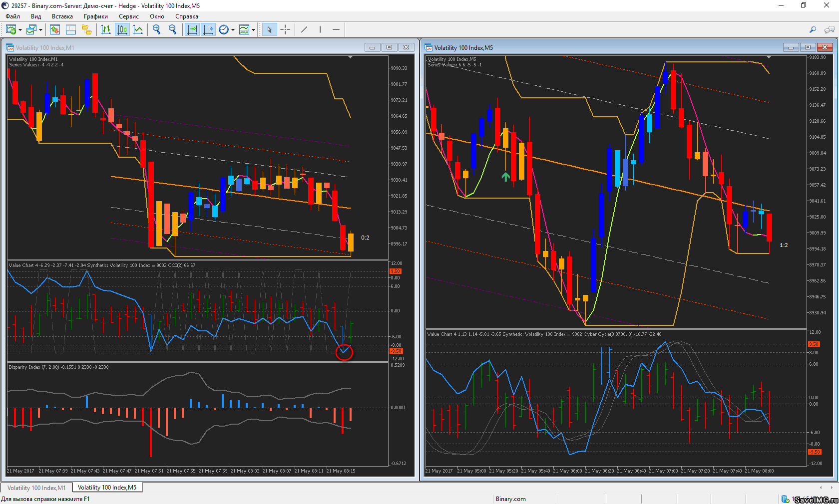Image resolution: width=839 pixels, height=504 pixels.
Task: Switch to Volatility 100 Index,M1 bottom tab
Action: pyautogui.click(x=36, y=488)
